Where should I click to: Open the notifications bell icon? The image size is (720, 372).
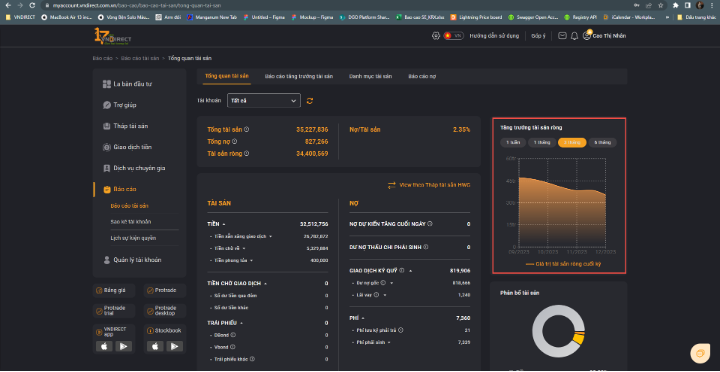click(574, 36)
